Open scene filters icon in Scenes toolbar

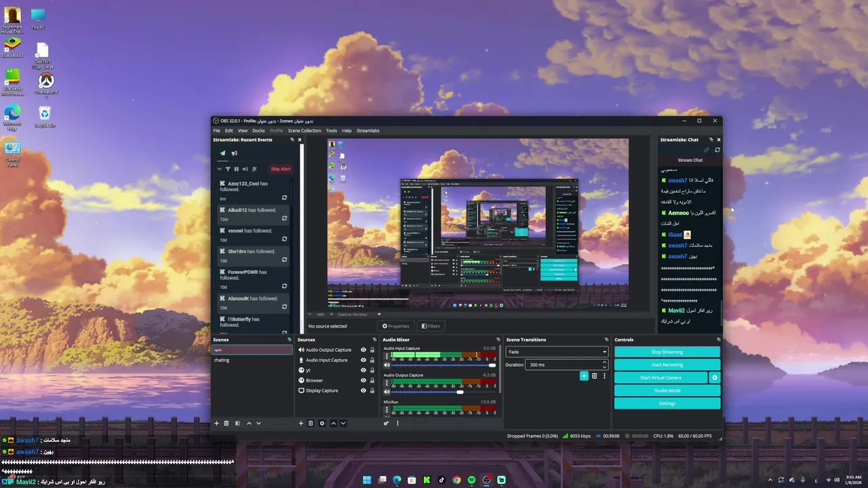[x=237, y=423]
